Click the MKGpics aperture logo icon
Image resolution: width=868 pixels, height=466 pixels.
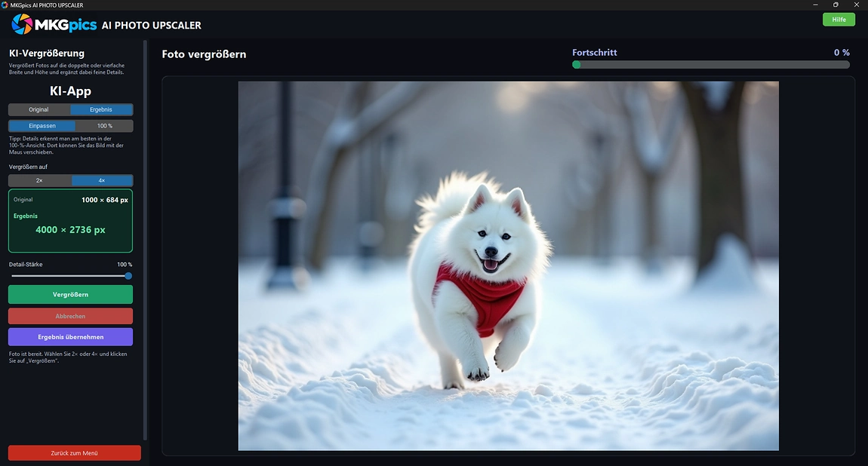click(x=22, y=24)
